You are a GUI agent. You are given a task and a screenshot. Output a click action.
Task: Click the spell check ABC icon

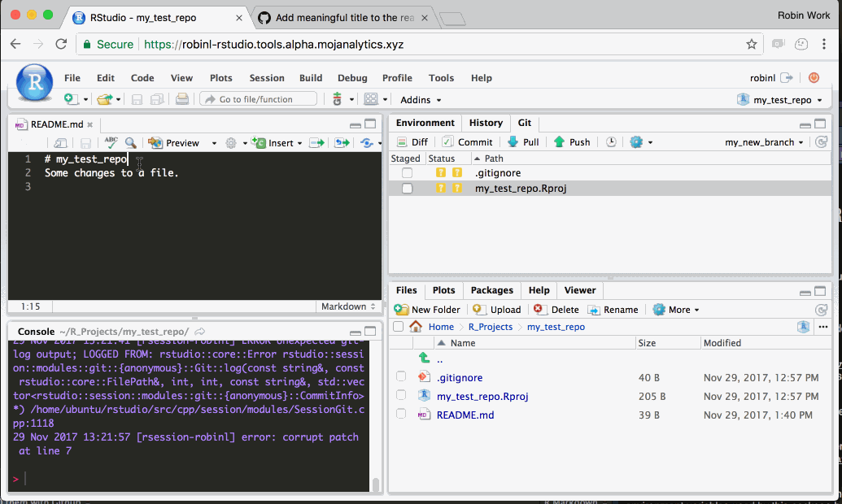coord(111,142)
